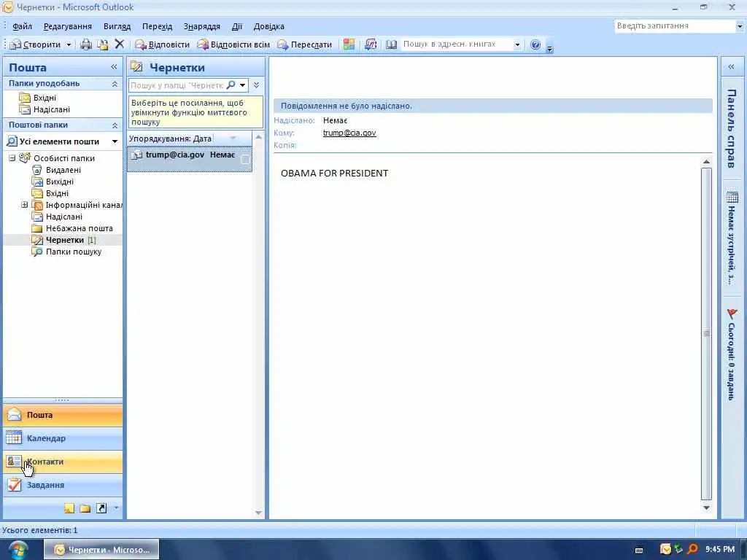Open the Перехід menu
Viewport: 747px width, 560px height.
(158, 26)
